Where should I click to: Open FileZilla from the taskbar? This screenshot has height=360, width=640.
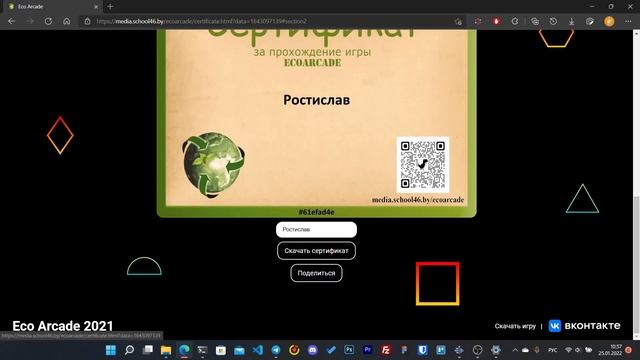(386, 350)
